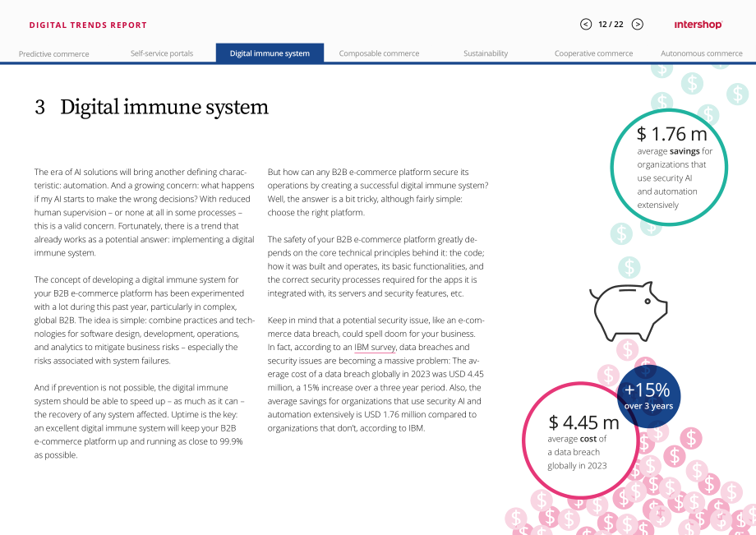Click the $4.45 m cost circle
The width and height of the screenshot is (756, 535).
(x=581, y=440)
